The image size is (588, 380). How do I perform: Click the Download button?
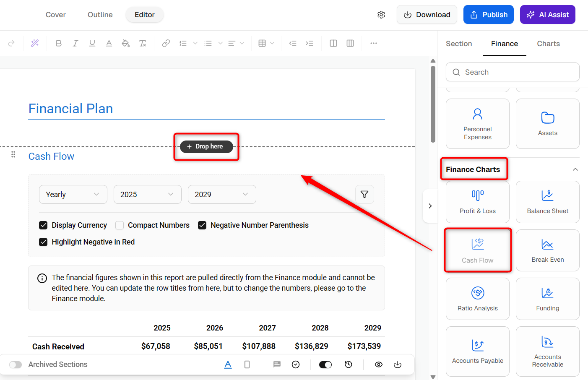point(427,15)
